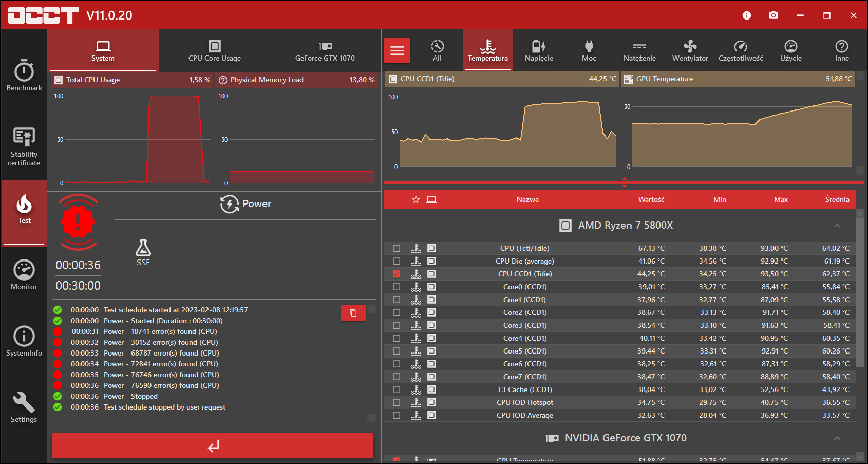Check the L3 Cache (CCD1) checkbox

coord(397,389)
